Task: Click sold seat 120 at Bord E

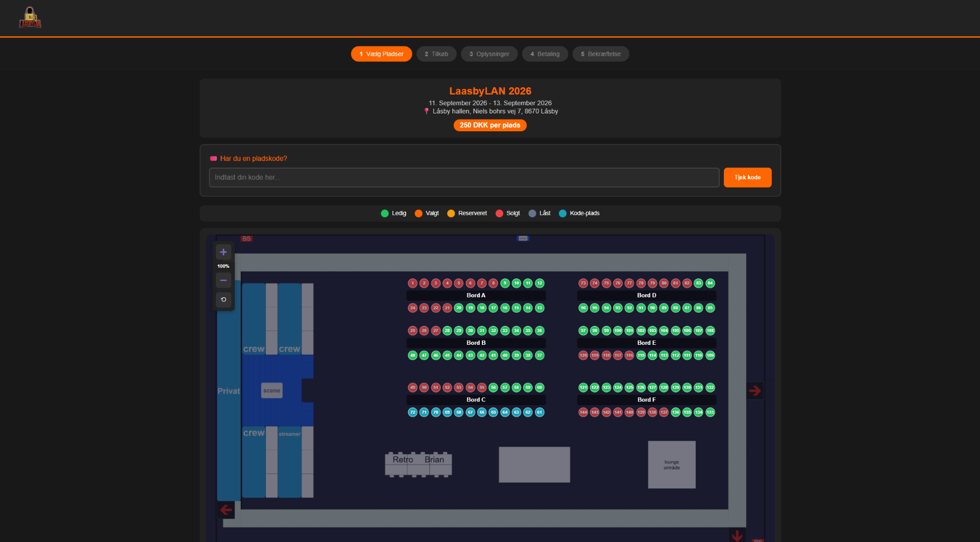Action: coord(583,355)
